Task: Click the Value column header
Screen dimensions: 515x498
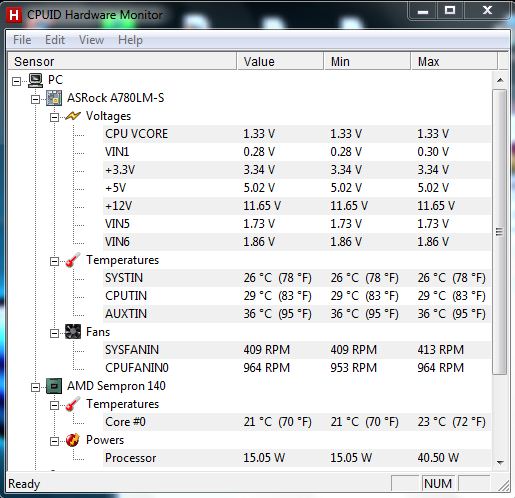Action: tap(280, 61)
